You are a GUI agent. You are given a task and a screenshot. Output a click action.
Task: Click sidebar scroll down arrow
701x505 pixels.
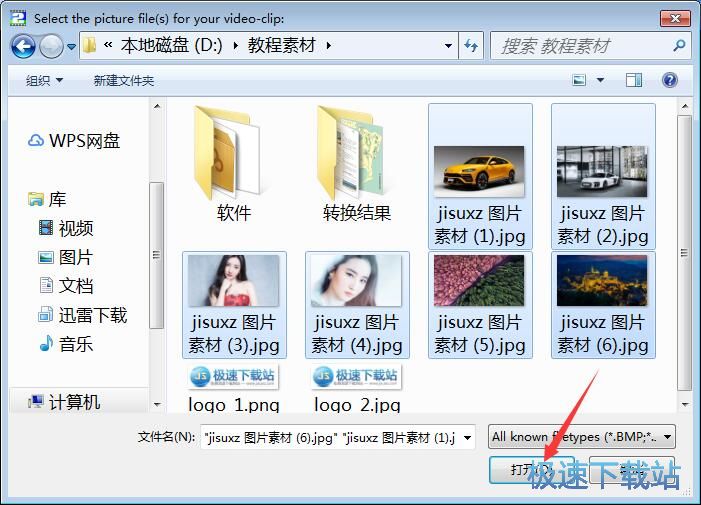157,404
